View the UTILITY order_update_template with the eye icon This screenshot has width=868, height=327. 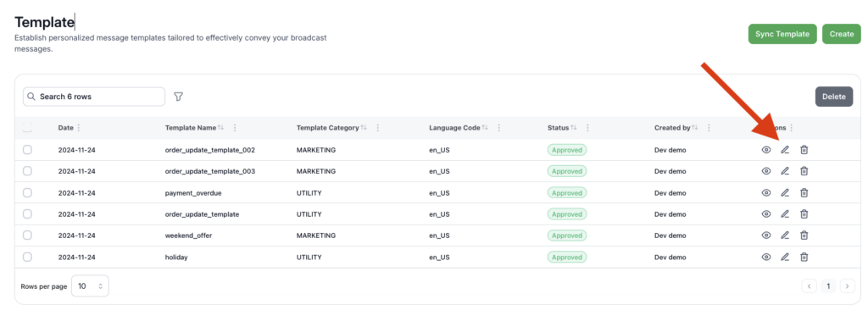pyautogui.click(x=766, y=214)
